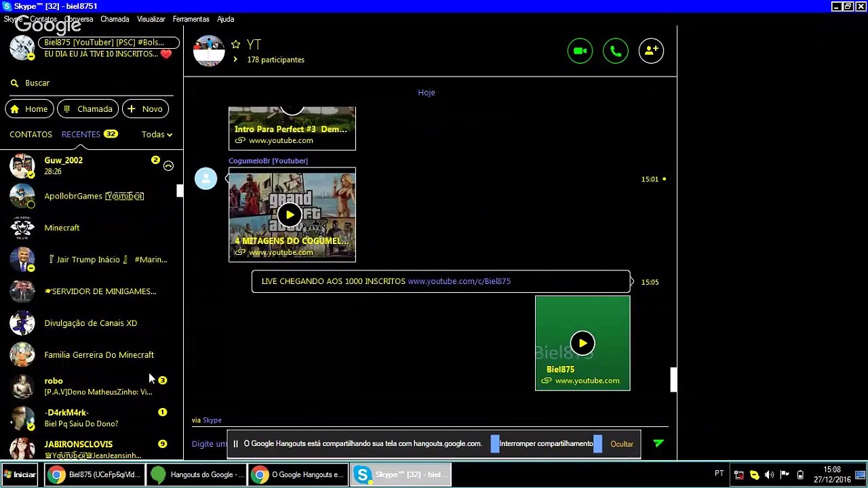Open Visualizar menu

(x=151, y=20)
